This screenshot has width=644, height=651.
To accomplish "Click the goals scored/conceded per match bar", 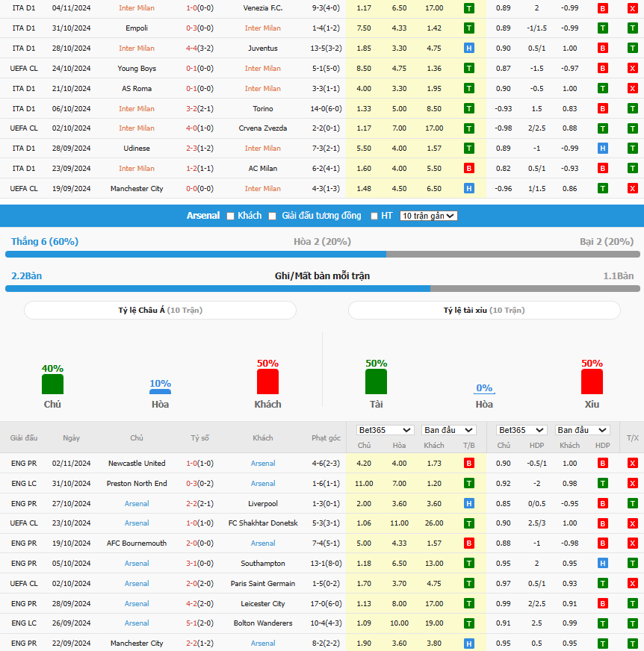I will (323, 289).
